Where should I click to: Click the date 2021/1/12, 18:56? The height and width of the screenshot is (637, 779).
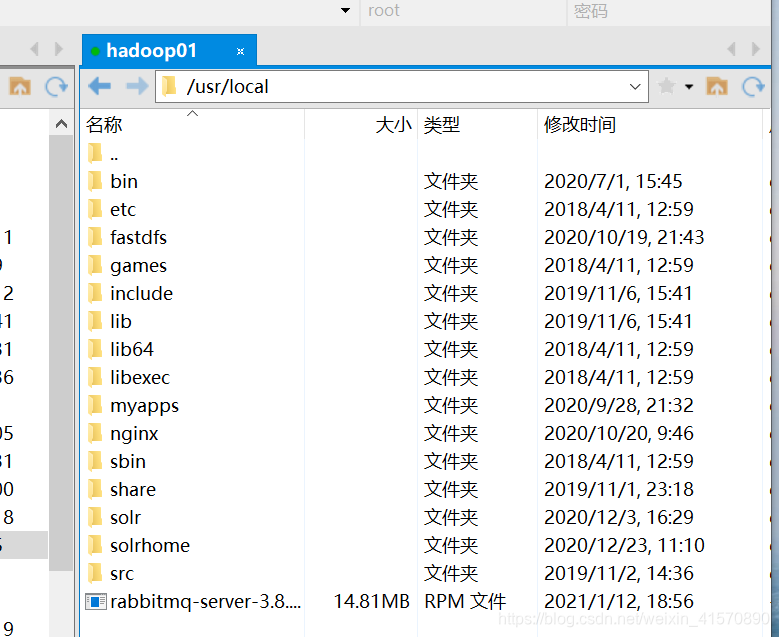[x=619, y=601]
